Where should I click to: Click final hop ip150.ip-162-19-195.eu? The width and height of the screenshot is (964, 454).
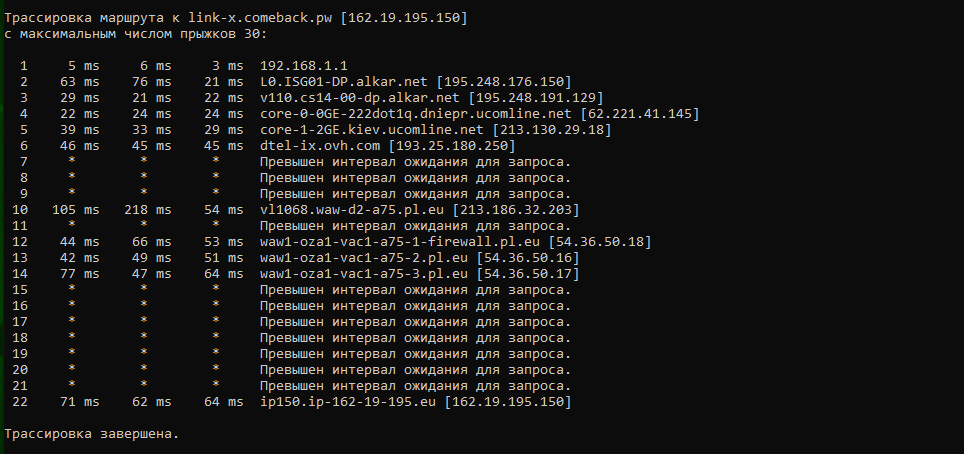tap(348, 402)
